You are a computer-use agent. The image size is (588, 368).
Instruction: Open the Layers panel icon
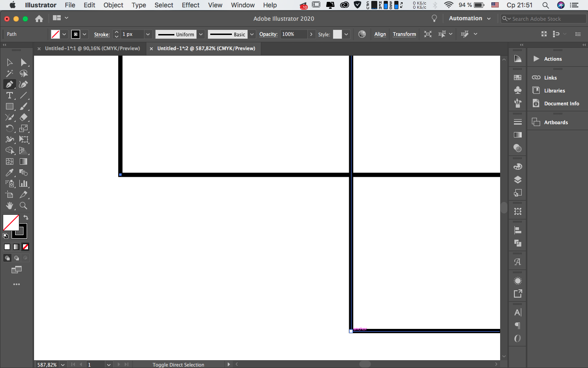click(518, 180)
